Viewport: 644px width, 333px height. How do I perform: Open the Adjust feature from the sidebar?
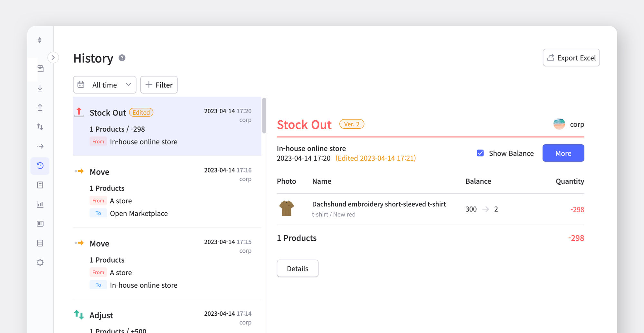click(x=40, y=127)
